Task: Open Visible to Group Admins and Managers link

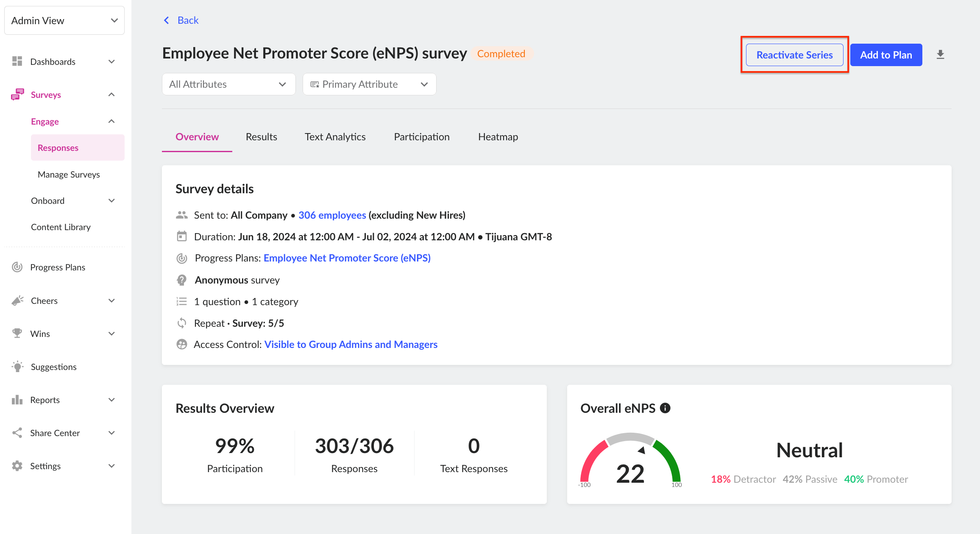Action: pyautogui.click(x=351, y=344)
